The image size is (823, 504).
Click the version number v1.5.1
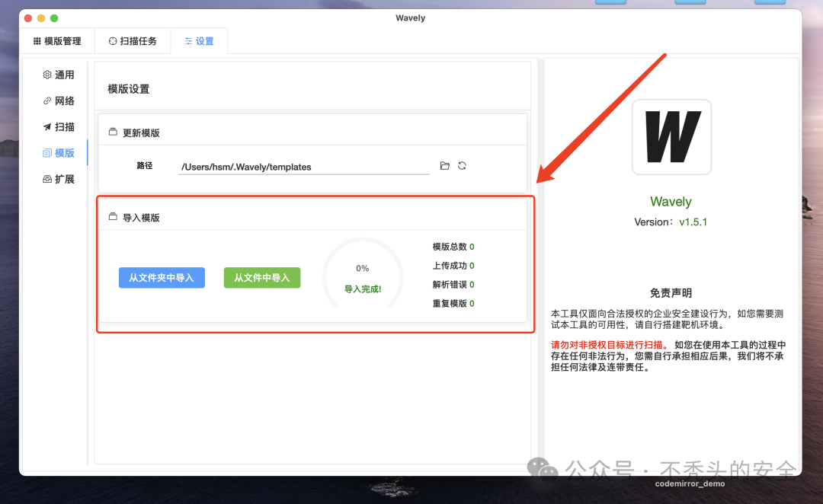pyautogui.click(x=693, y=222)
